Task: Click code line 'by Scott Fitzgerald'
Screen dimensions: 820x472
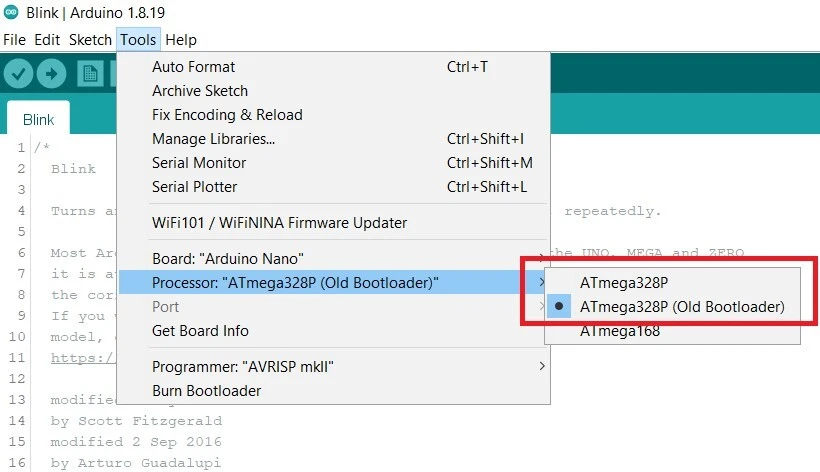Action: click(x=136, y=421)
